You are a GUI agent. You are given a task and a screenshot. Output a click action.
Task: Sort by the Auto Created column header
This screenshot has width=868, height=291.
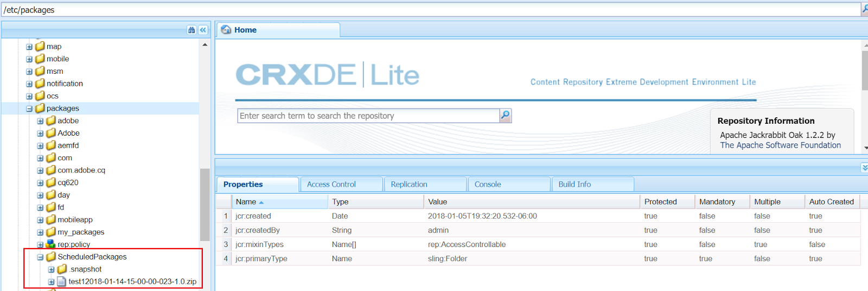(833, 201)
